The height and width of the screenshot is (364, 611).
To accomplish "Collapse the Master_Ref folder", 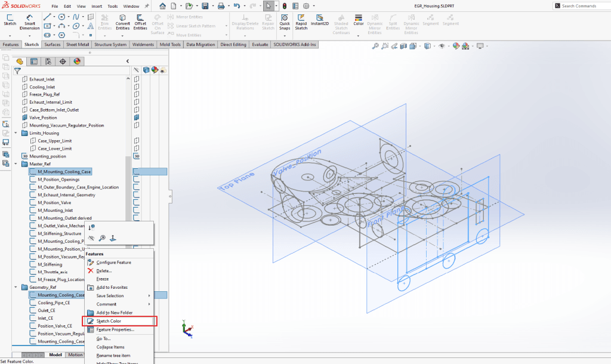I will [16, 164].
